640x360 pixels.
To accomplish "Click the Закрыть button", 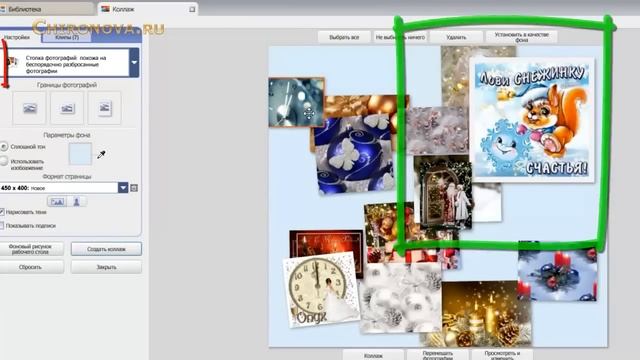I will [x=106, y=267].
